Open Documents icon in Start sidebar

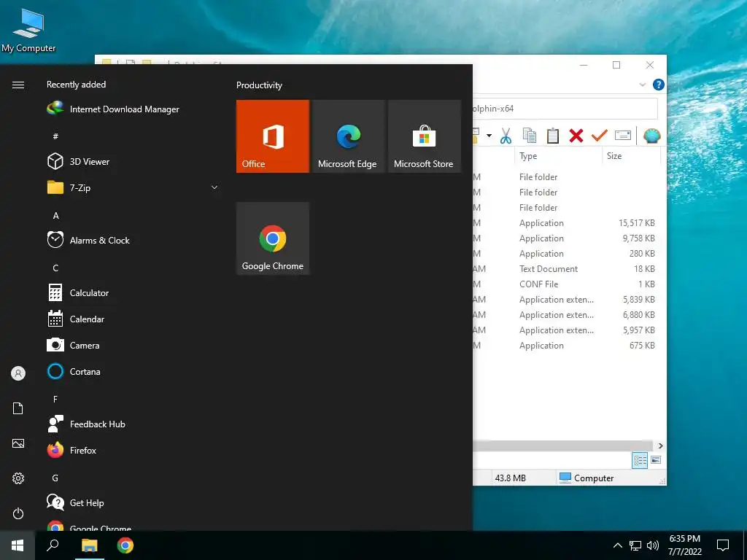pos(18,408)
